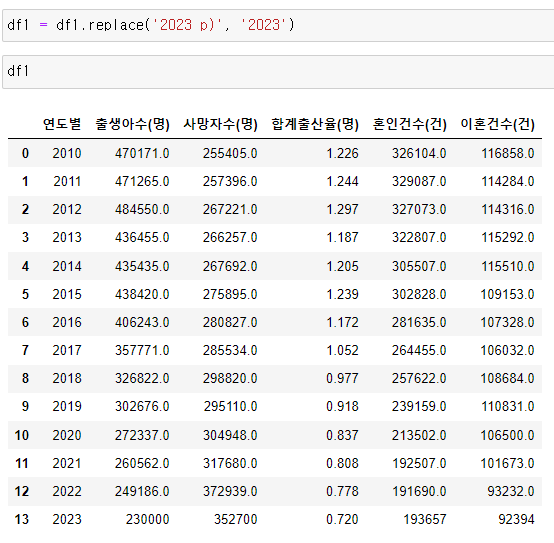Click the fertility rate 1.052
This screenshot has height=543, width=554.
tap(342, 350)
